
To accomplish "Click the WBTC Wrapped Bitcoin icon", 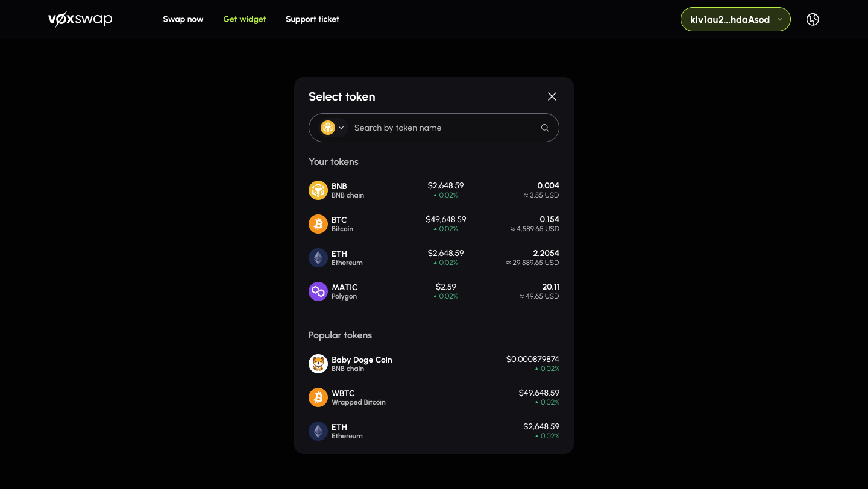I will click(x=318, y=397).
